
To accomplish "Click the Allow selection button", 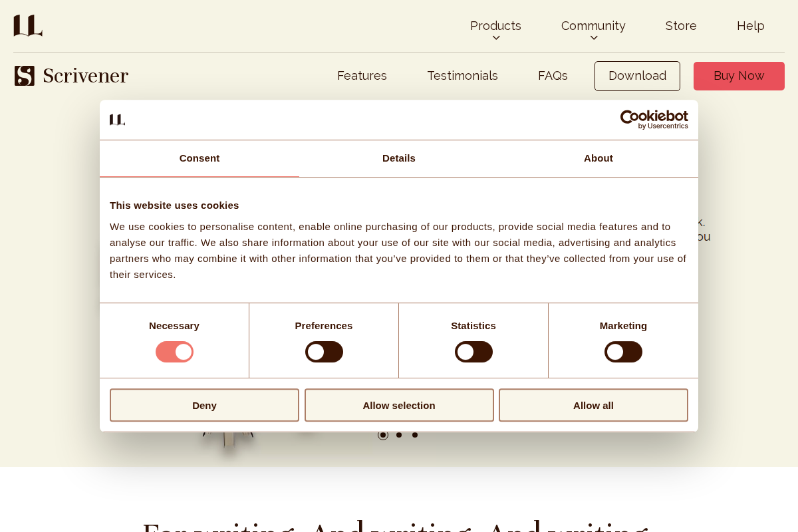I will (399, 405).
